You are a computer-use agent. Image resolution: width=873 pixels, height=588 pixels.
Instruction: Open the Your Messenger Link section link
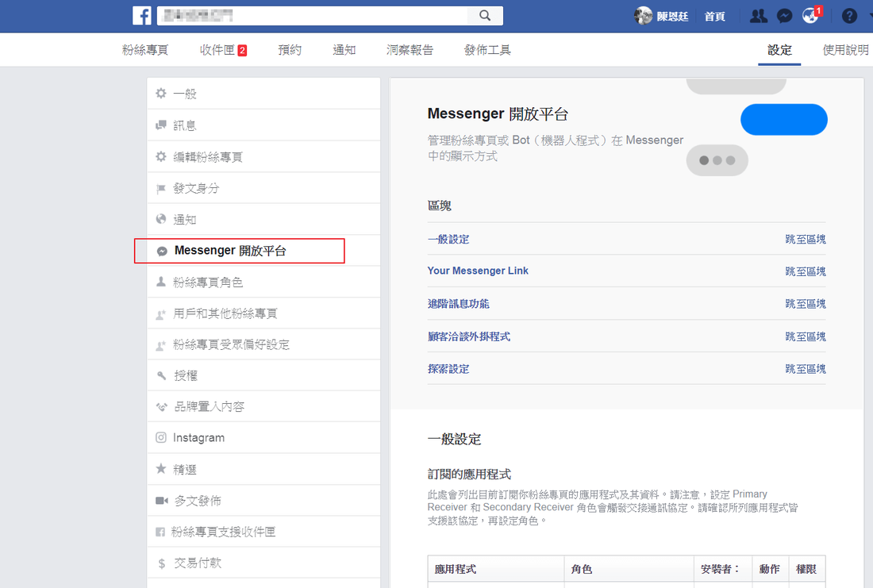point(478,271)
